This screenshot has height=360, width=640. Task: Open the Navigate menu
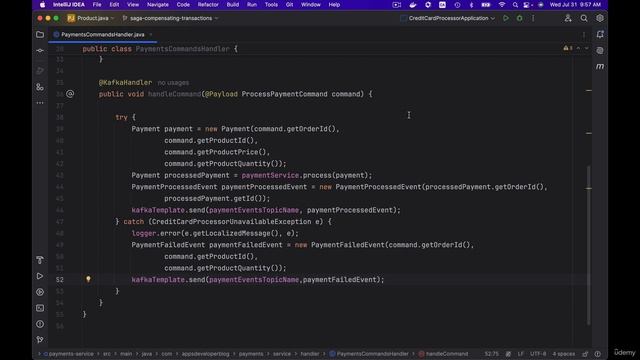click(158, 4)
